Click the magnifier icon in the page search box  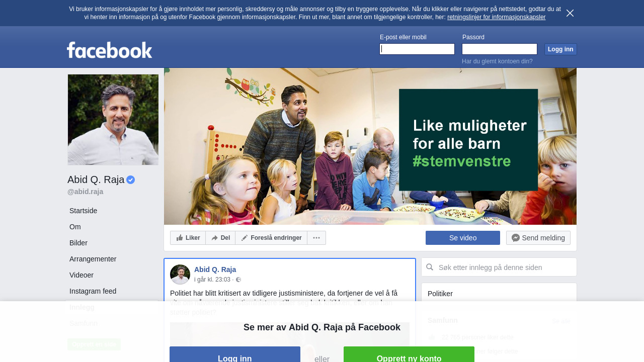(430, 267)
